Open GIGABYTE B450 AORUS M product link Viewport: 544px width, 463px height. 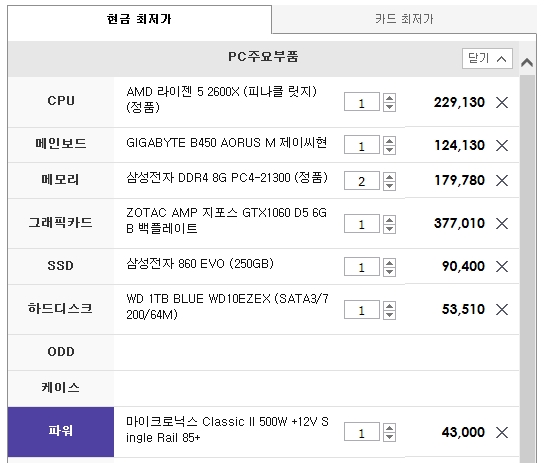[x=226, y=143]
